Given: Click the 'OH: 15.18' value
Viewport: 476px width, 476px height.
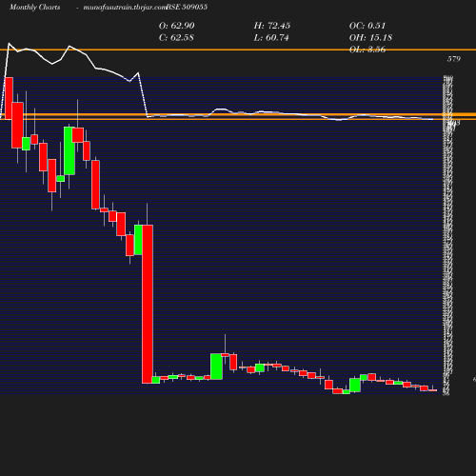Looking at the screenshot, I should [x=370, y=38].
